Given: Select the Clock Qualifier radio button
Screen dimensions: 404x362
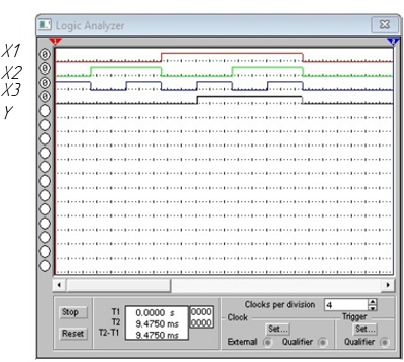Looking at the screenshot, I should (x=322, y=342).
